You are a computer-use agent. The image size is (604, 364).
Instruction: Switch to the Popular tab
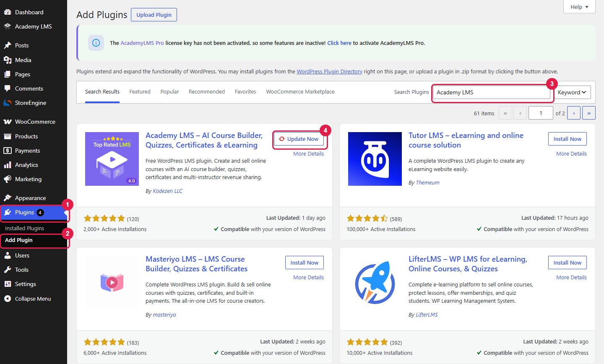(x=169, y=92)
